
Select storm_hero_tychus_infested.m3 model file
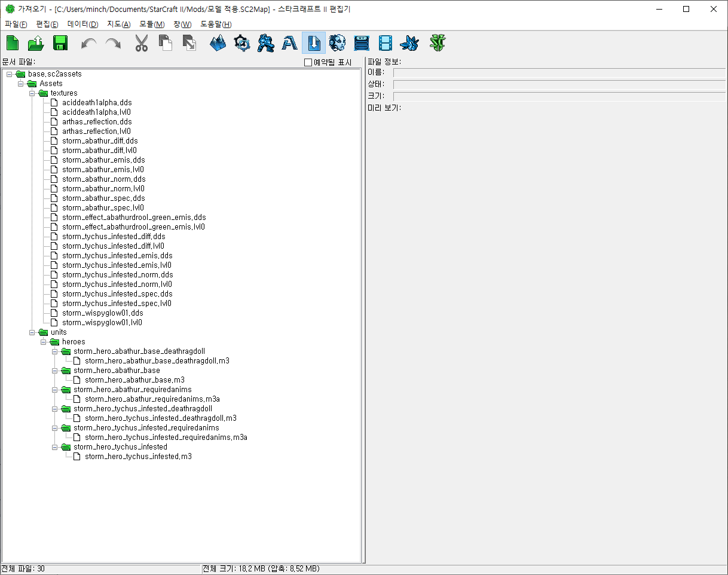[138, 457]
